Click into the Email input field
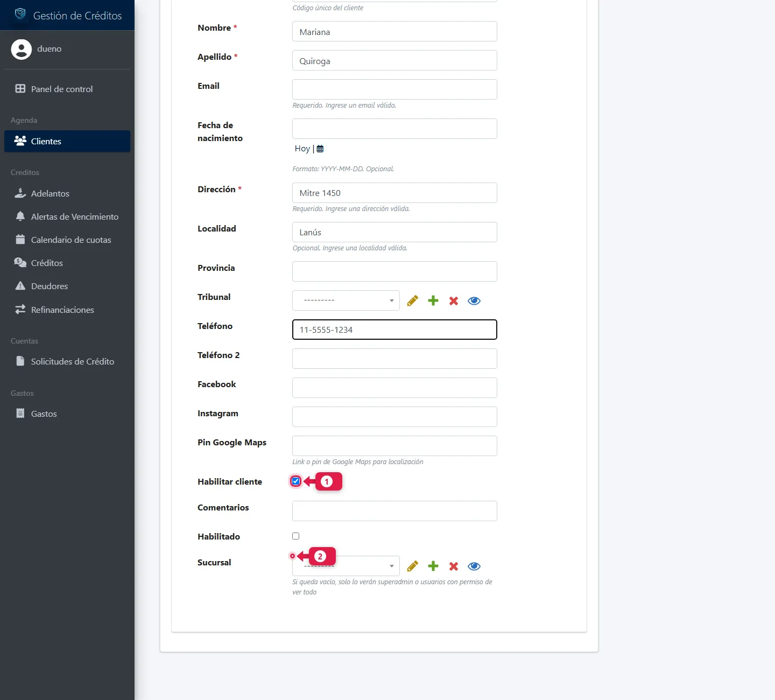 394,89
